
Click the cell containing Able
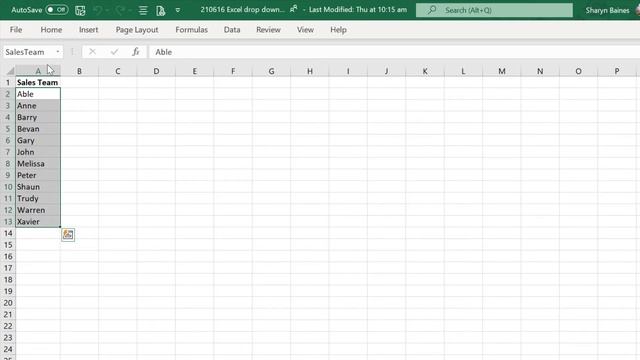tap(38, 94)
